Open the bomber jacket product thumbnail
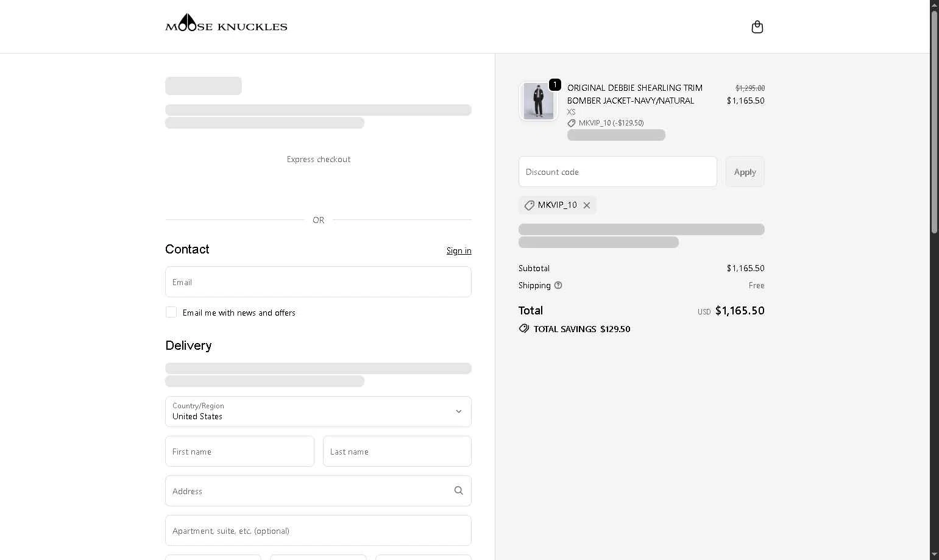The width and height of the screenshot is (939, 560). click(539, 101)
